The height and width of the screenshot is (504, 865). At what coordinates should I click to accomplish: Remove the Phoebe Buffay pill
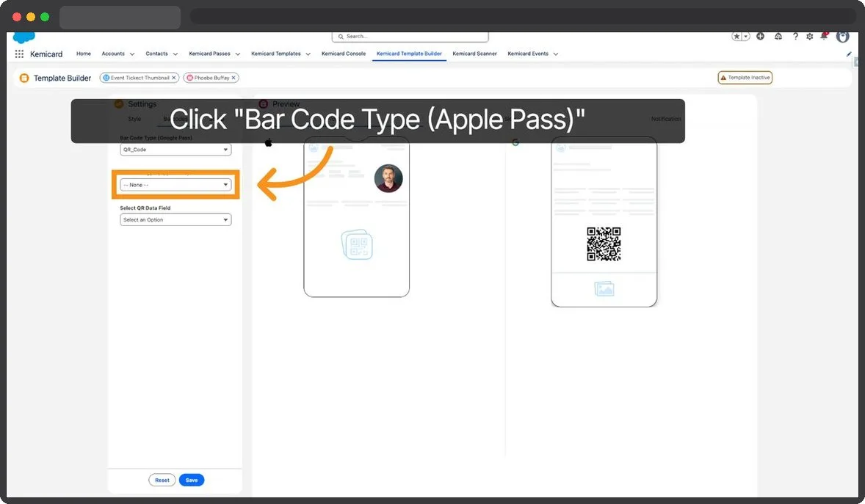pos(234,78)
